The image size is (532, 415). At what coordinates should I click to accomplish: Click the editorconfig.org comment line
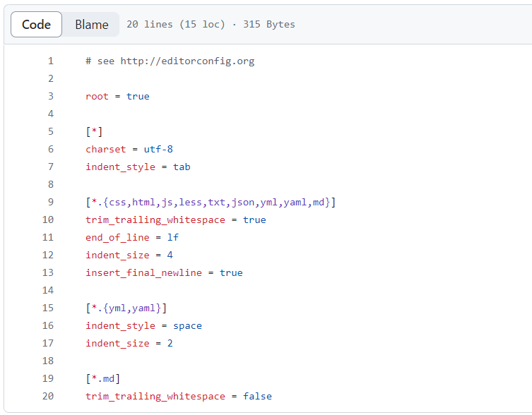(x=170, y=61)
